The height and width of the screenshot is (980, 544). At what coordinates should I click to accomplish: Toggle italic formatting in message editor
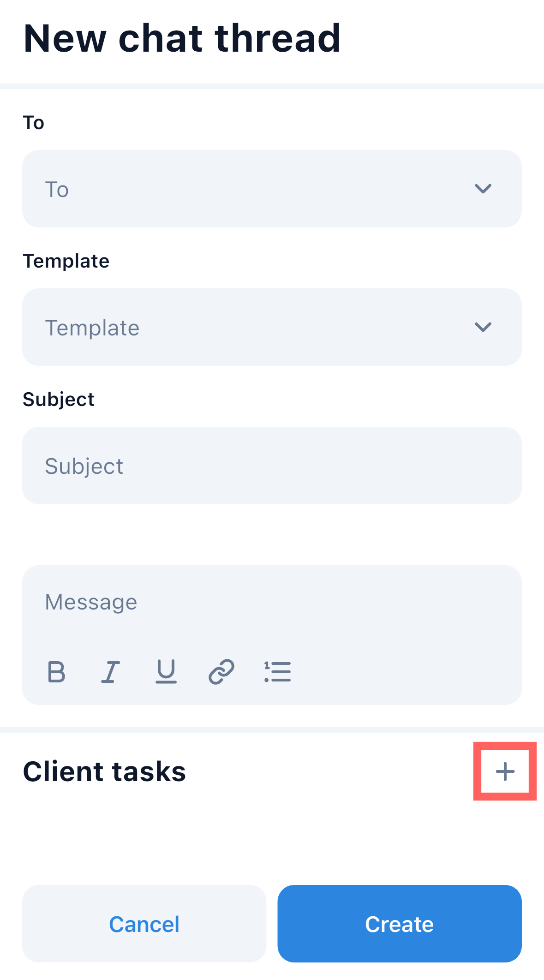111,672
